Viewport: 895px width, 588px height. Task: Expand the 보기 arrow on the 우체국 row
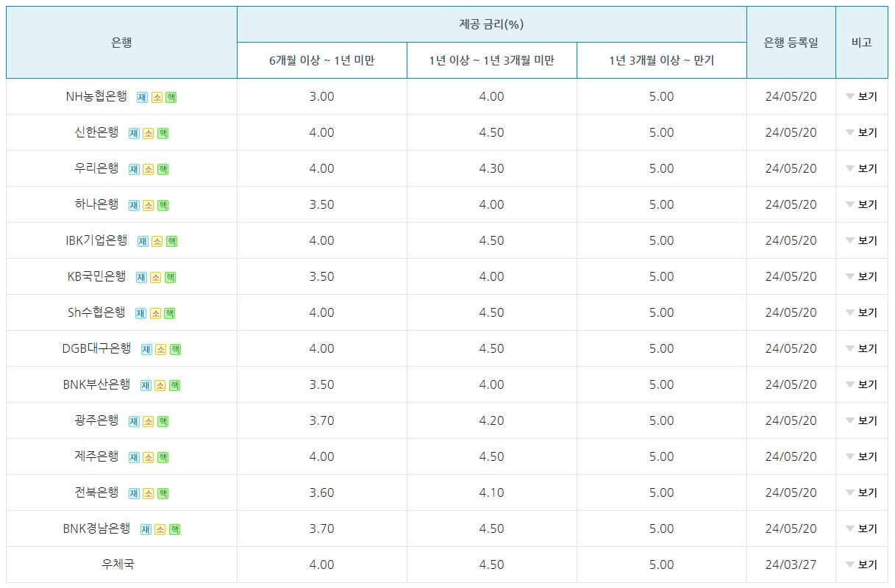point(866,564)
